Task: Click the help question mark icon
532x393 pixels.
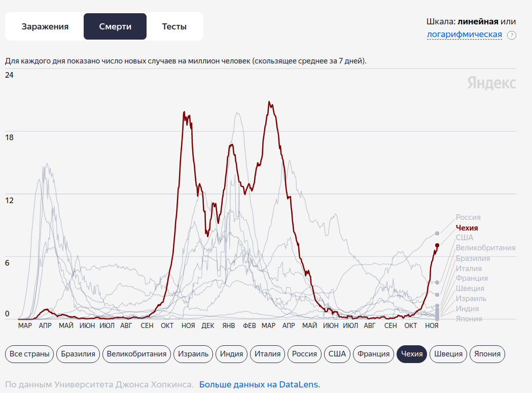Action: point(512,35)
